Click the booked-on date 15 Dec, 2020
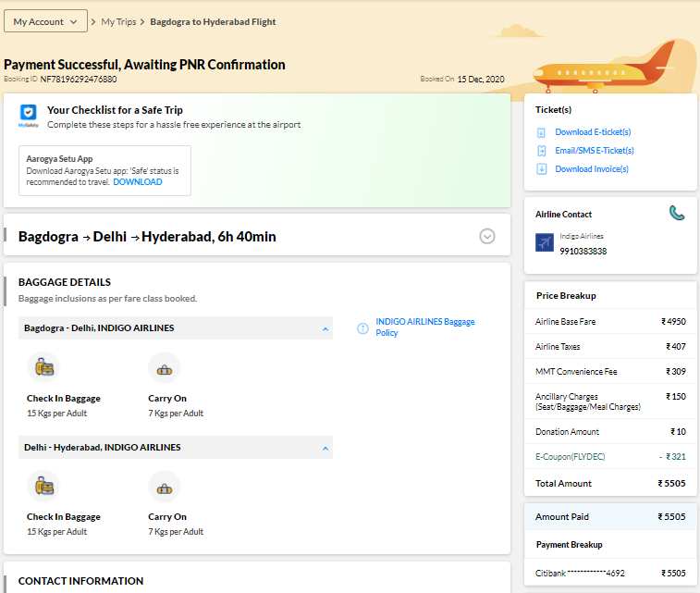The width and height of the screenshot is (700, 593). point(481,79)
